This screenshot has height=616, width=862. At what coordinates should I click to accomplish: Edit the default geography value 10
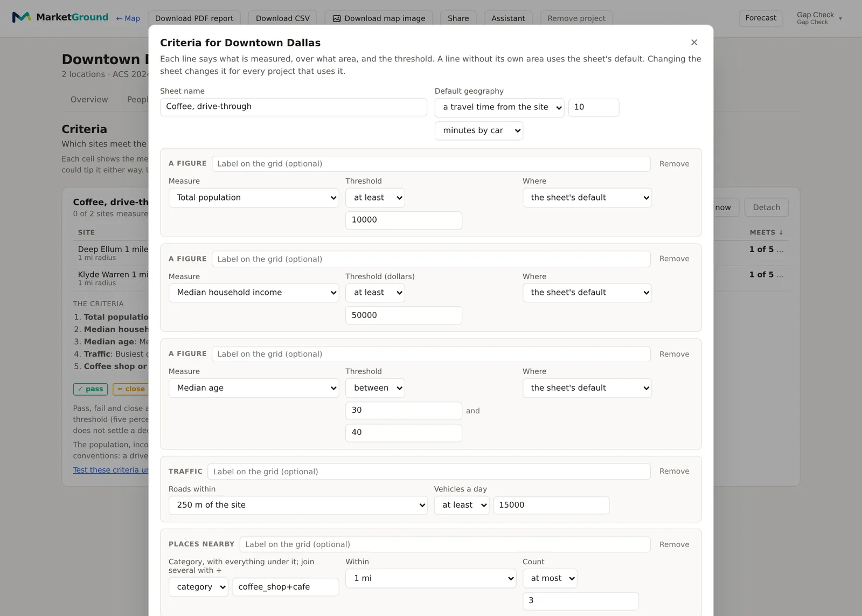point(594,107)
